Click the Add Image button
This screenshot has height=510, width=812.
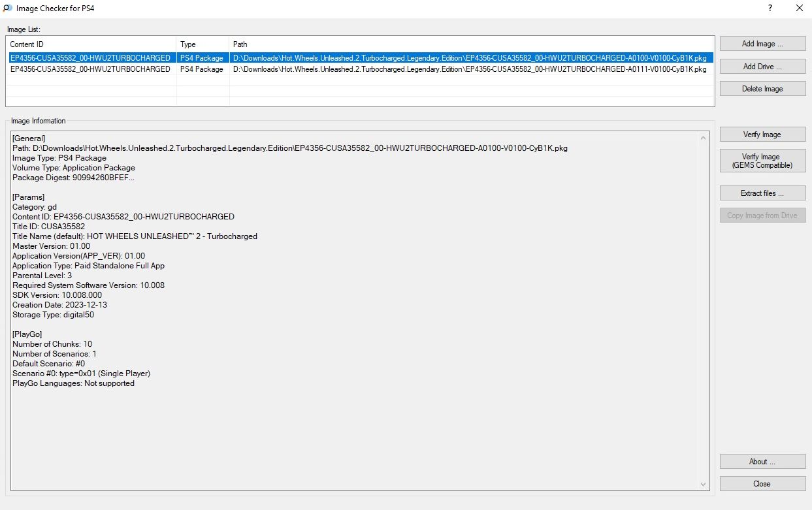pos(762,44)
